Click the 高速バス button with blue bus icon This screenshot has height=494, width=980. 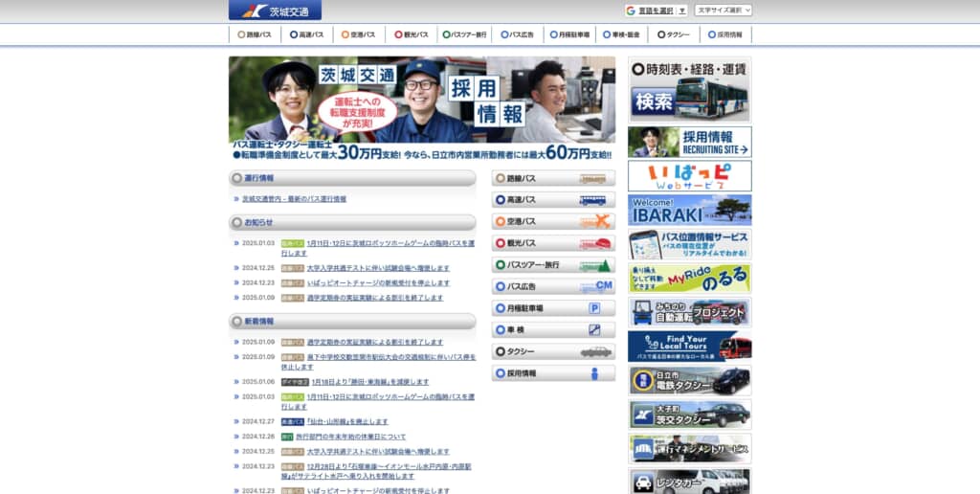pyautogui.click(x=553, y=200)
